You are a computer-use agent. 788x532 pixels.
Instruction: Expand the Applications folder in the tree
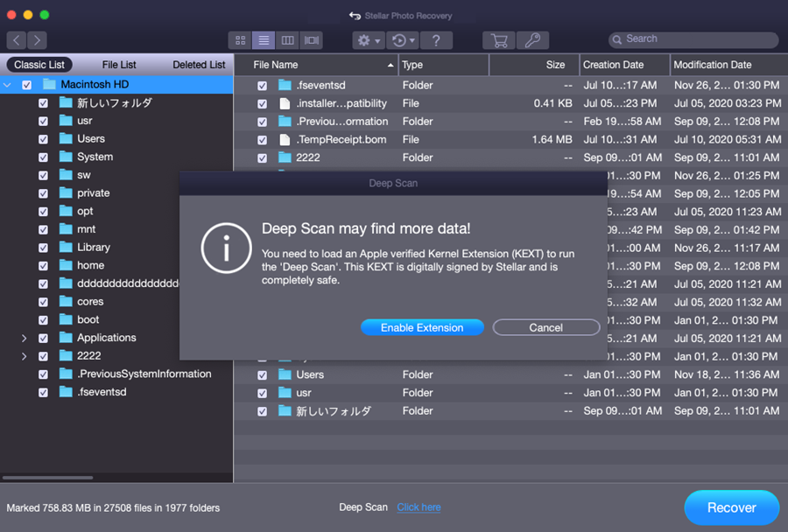coord(25,338)
